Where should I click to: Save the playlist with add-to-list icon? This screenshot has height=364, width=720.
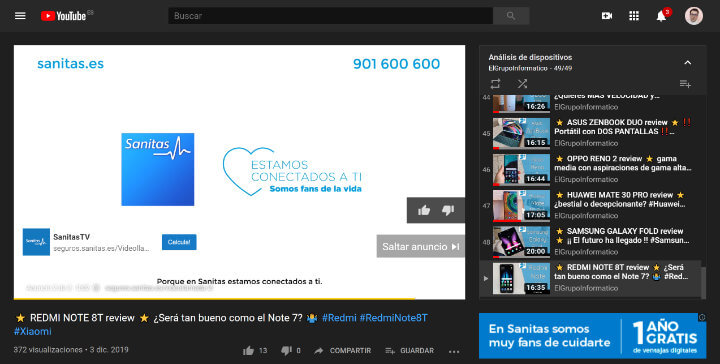tap(685, 84)
